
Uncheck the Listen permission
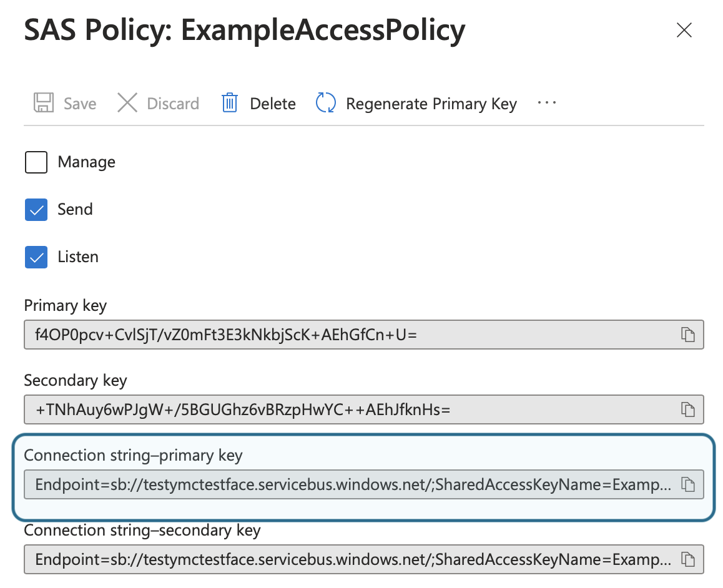point(36,257)
